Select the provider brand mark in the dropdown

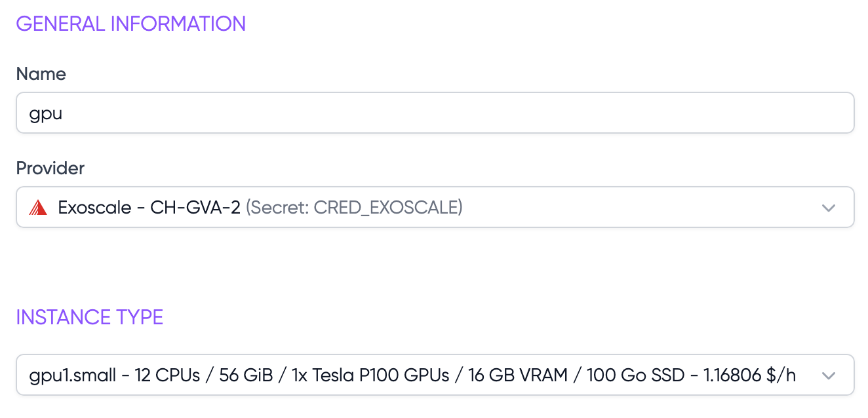click(x=38, y=207)
